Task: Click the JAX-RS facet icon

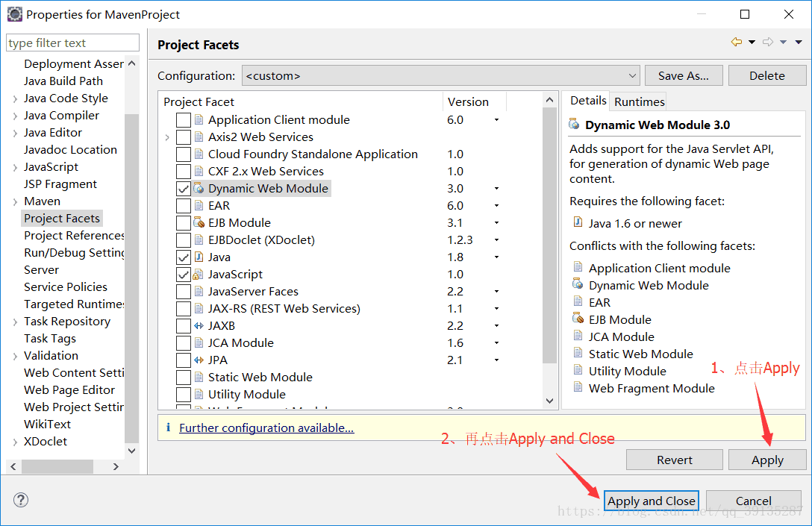Action: (199, 309)
